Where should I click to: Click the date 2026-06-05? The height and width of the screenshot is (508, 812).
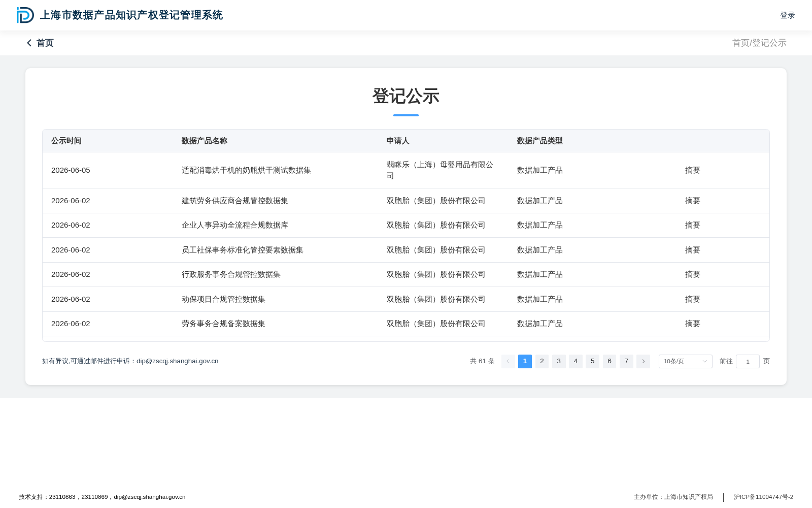(71, 170)
